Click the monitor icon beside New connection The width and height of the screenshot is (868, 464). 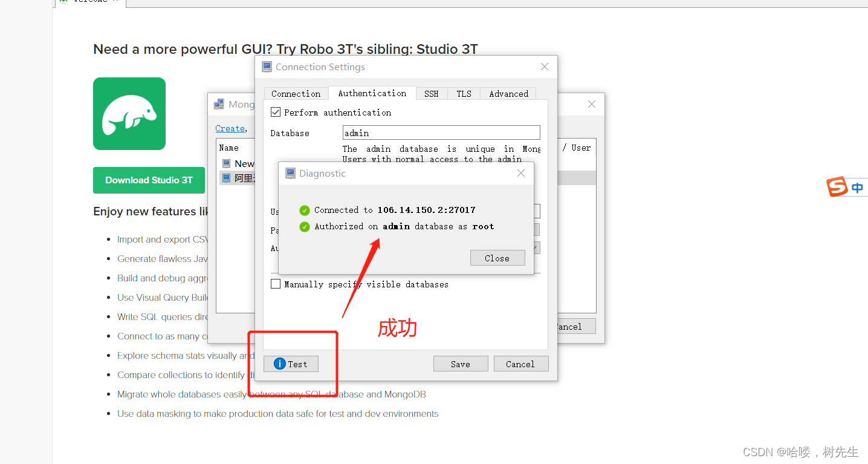point(227,163)
